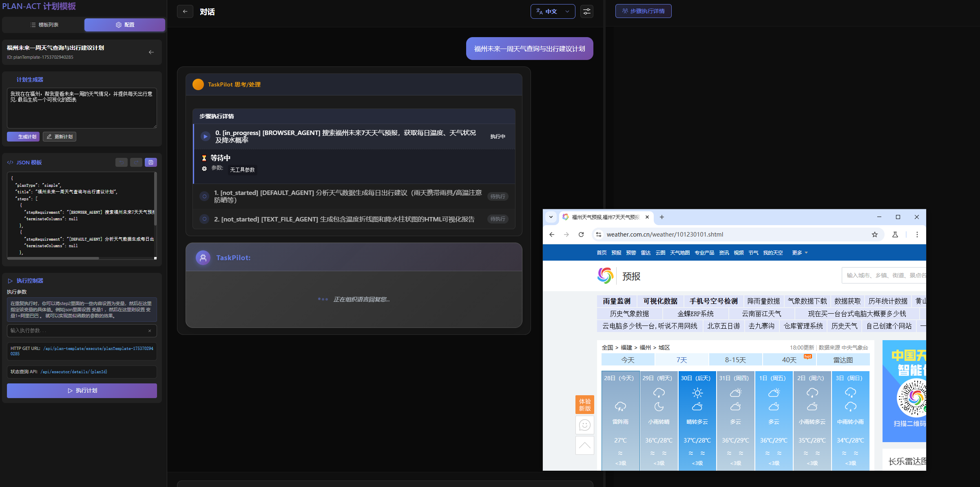The width and height of the screenshot is (980, 487).
Task: Click the JSON editor horizontal scrollbar
Action: [53, 258]
